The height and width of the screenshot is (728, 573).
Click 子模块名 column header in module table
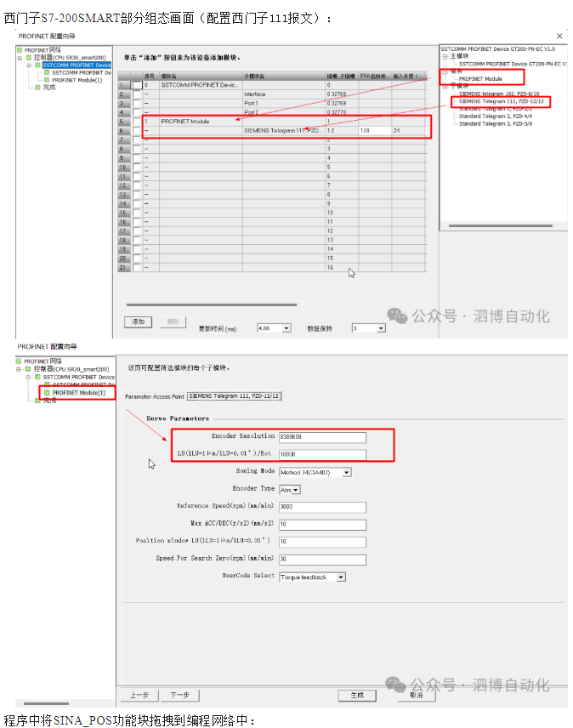point(284,76)
